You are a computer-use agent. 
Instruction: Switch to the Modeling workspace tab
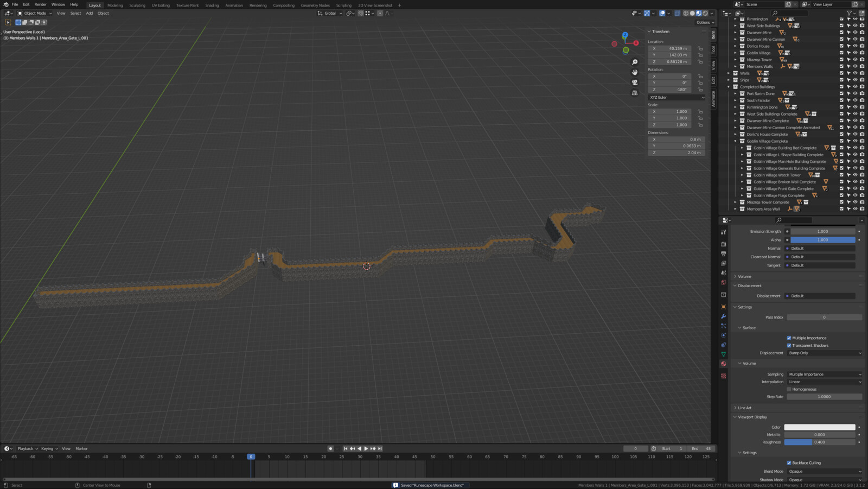click(x=115, y=5)
